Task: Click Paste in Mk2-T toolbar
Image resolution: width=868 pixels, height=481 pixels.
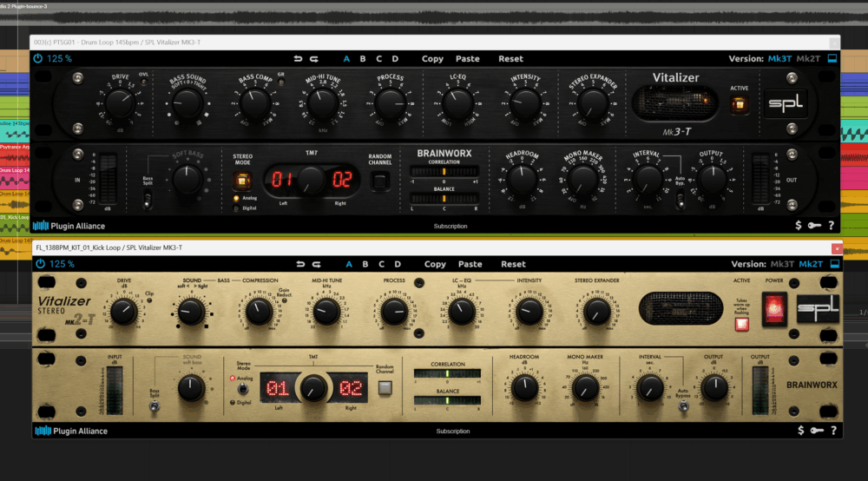Action: point(470,264)
